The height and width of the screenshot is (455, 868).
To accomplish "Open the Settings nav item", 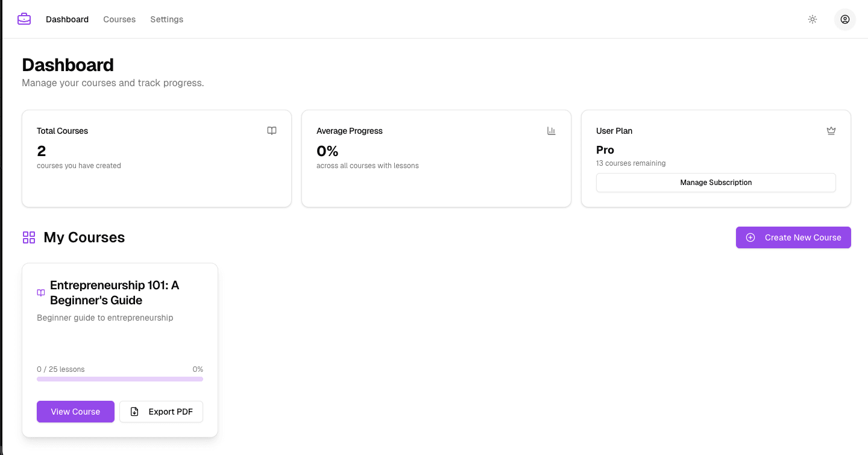I will pos(166,19).
